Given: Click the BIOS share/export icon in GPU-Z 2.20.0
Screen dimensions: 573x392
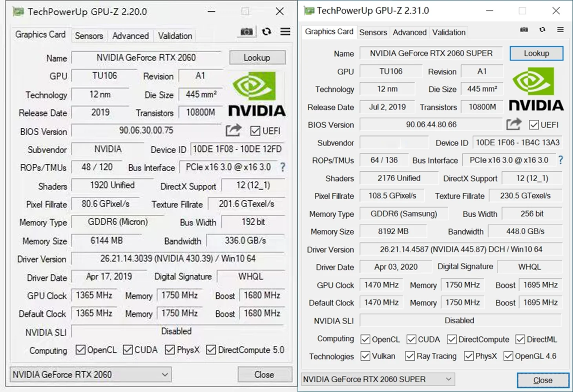Looking at the screenshot, I should point(234,130).
